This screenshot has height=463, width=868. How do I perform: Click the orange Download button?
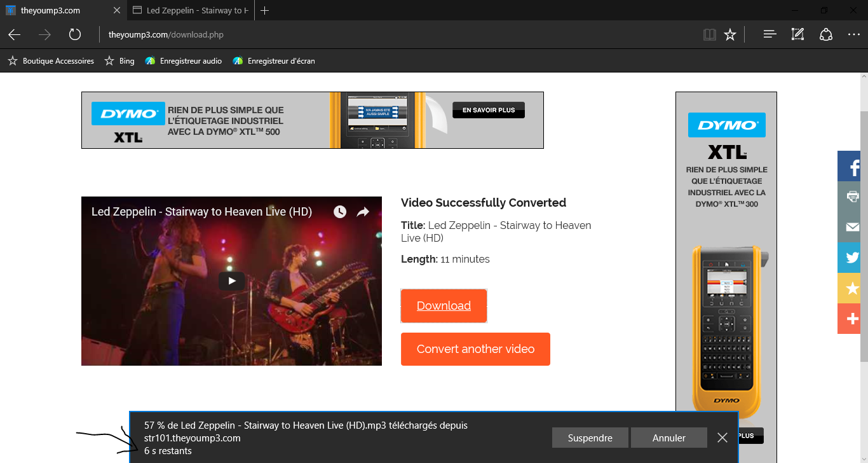coord(444,306)
